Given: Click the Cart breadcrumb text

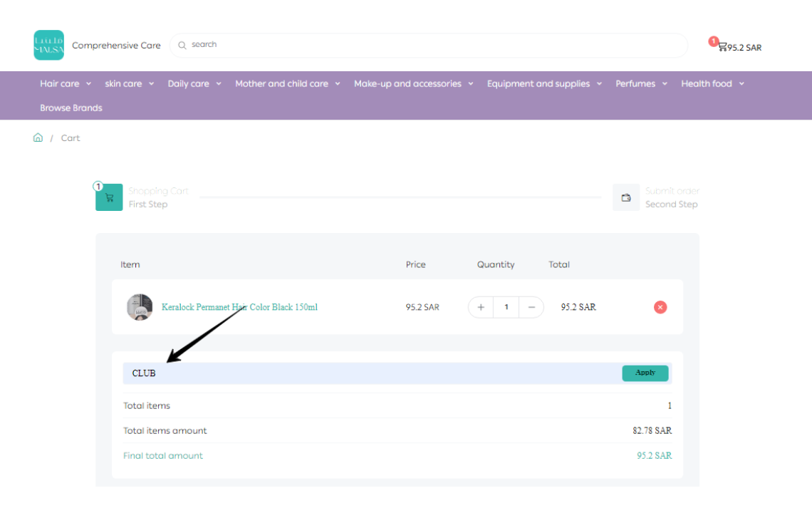Looking at the screenshot, I should tap(71, 138).
